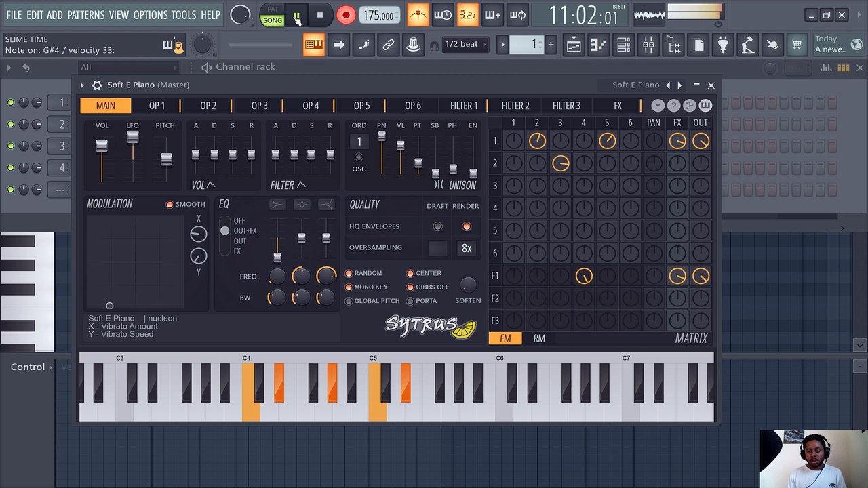Open the browser tree view icon
Screen dimensions: 868x488
673,45
